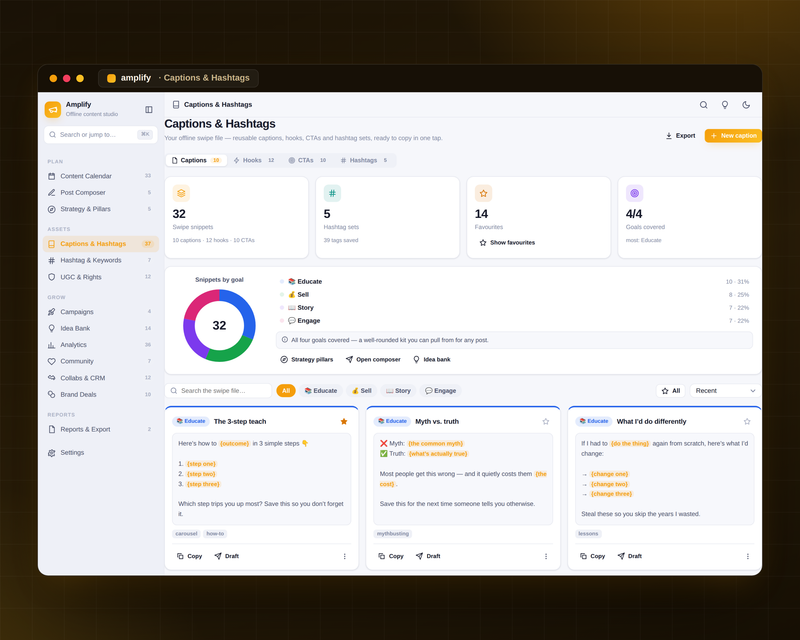Open global search magnifier icon in header
Image resolution: width=800 pixels, height=640 pixels.
tap(703, 105)
